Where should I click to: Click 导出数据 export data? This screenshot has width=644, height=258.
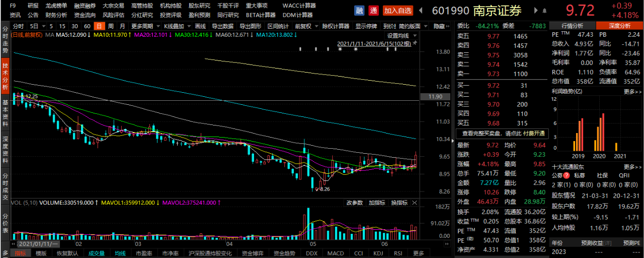(222, 26)
